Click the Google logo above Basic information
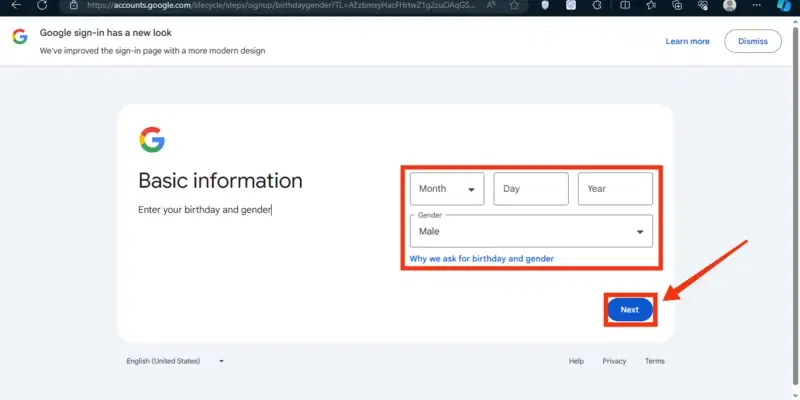Screen dimensions: 800x400 click(152, 140)
